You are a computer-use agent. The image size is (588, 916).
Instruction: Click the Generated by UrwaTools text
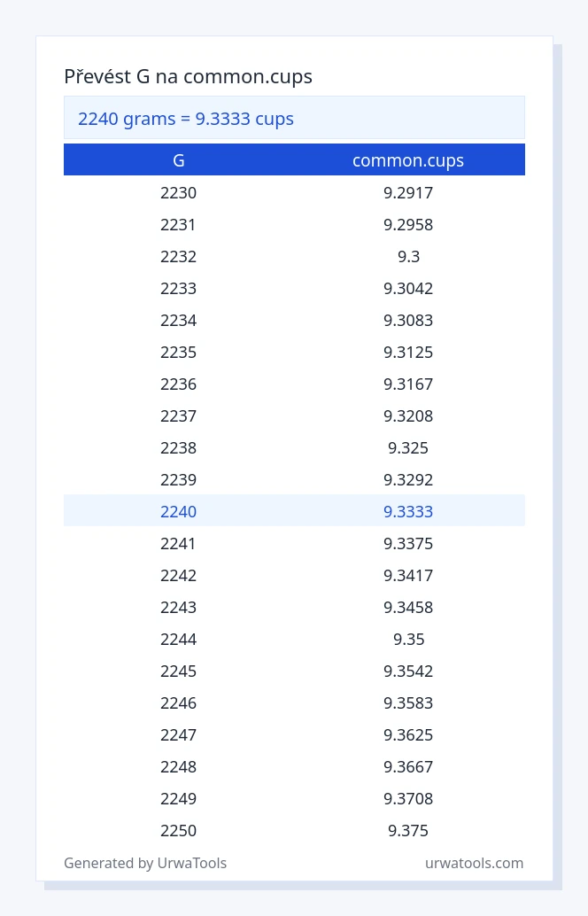(x=145, y=863)
